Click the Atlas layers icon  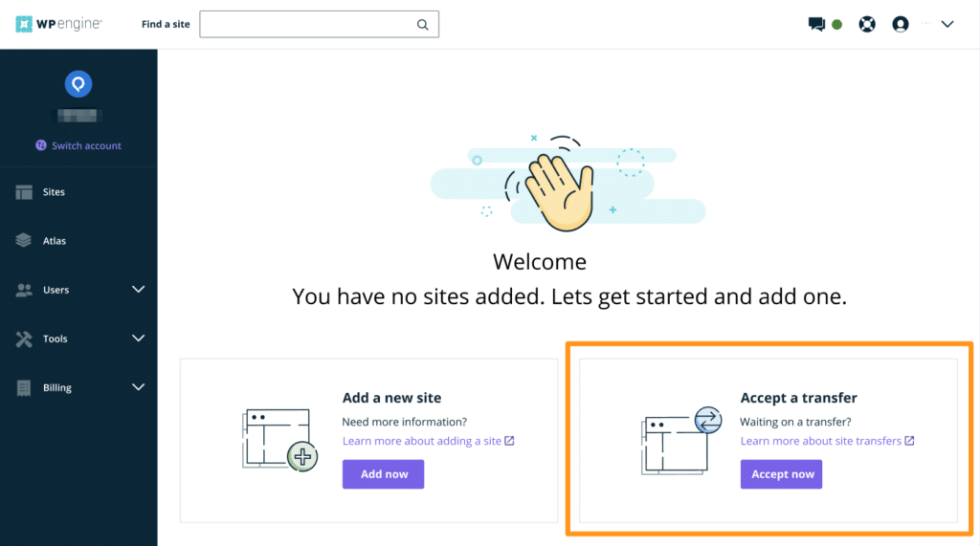[24, 241]
